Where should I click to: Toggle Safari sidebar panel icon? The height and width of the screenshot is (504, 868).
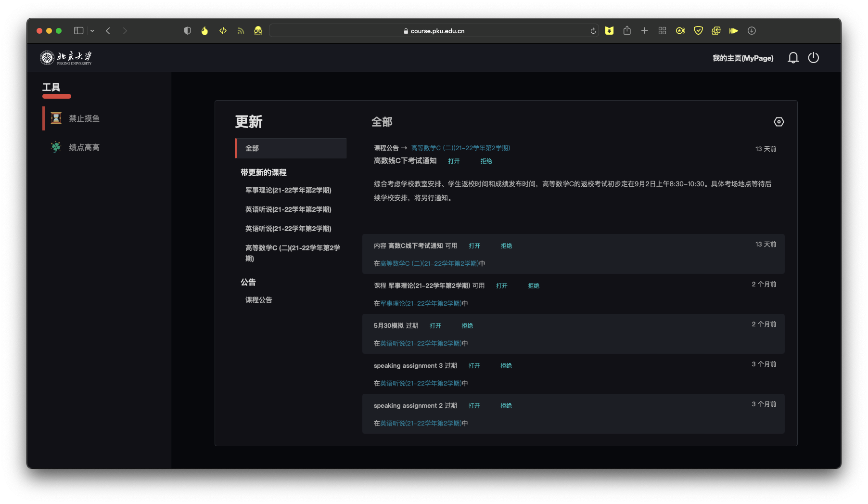tap(78, 31)
